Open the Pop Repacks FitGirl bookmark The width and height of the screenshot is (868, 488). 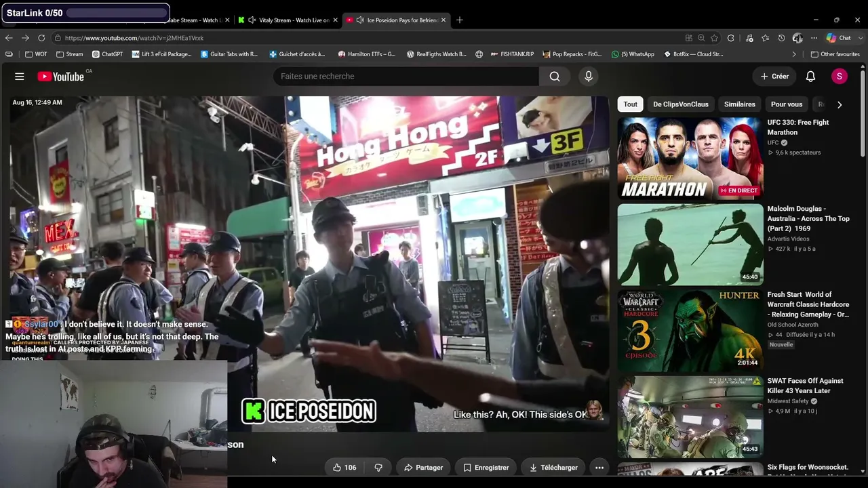pos(571,54)
